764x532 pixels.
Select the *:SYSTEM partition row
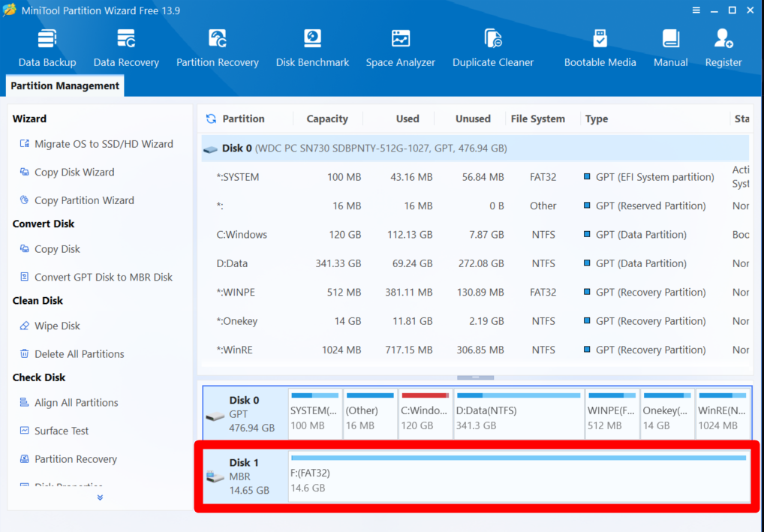tap(475, 177)
